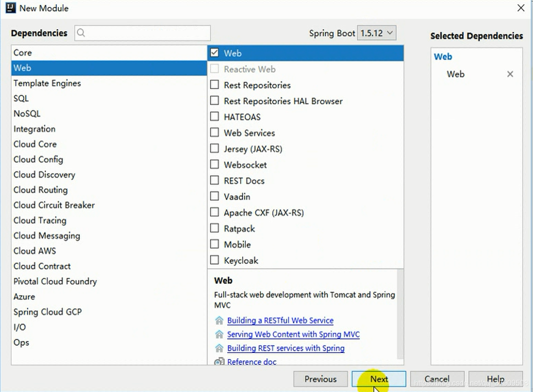This screenshot has height=392, width=533.
Task: Open the Template Engines category
Action: tap(109, 83)
